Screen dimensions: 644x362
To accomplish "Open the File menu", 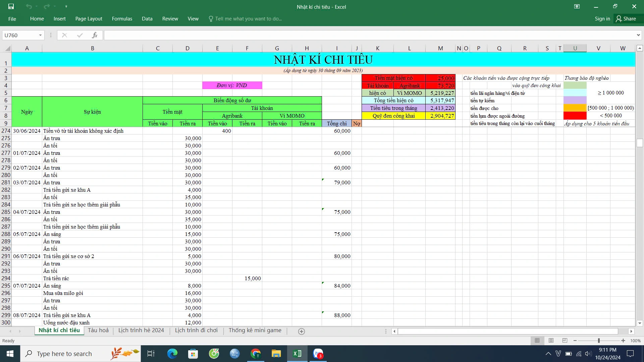I will point(12,19).
